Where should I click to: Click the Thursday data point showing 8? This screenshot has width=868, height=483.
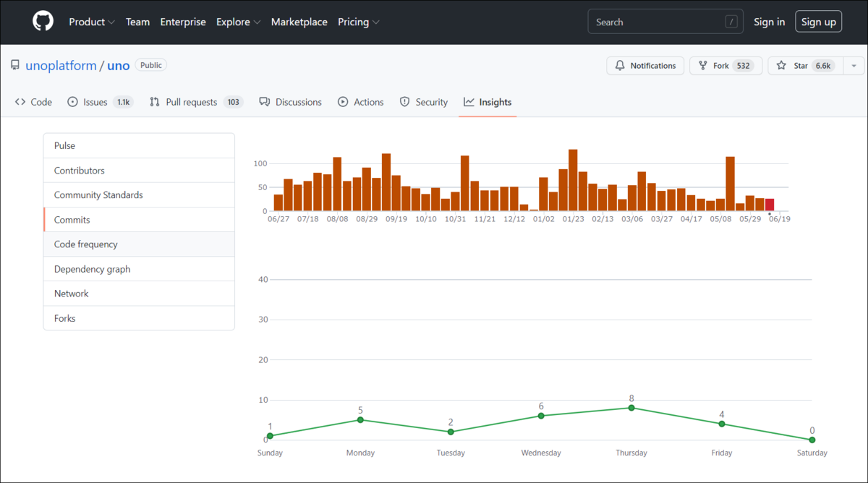[x=631, y=408]
